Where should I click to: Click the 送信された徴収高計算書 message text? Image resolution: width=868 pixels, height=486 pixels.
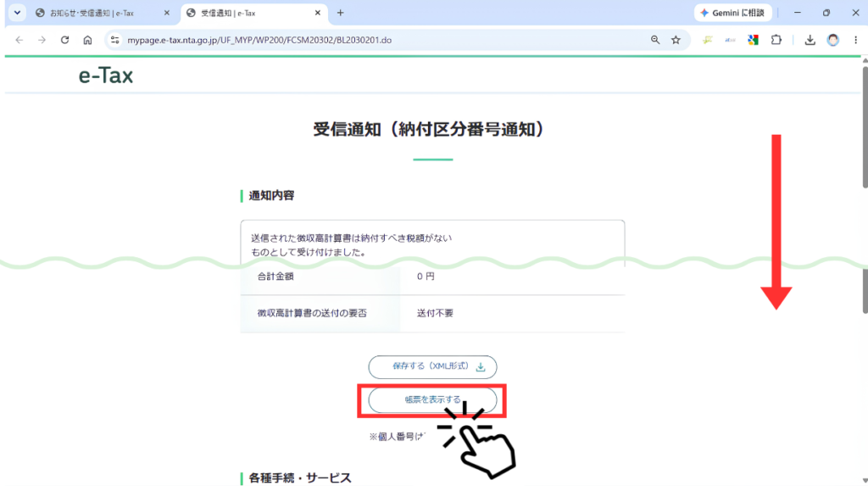pos(352,245)
